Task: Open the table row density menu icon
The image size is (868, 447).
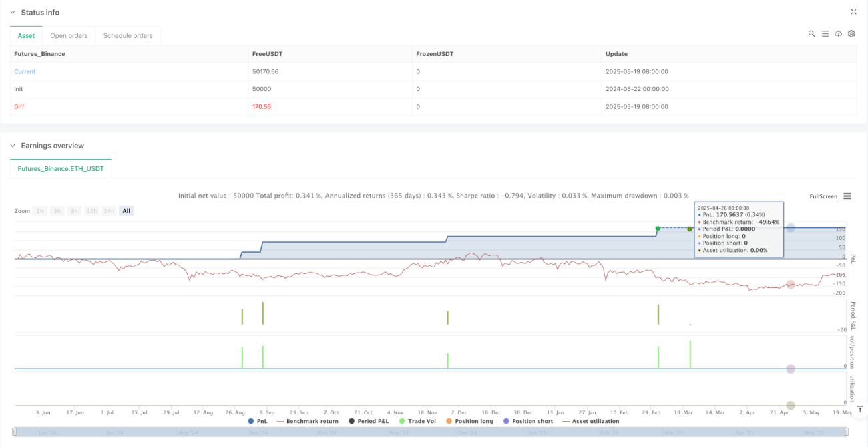Action: tap(825, 33)
